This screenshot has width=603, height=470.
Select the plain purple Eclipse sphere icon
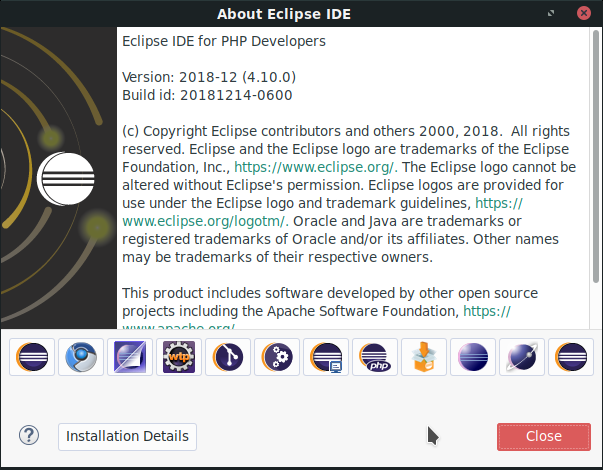pyautogui.click(x=473, y=357)
